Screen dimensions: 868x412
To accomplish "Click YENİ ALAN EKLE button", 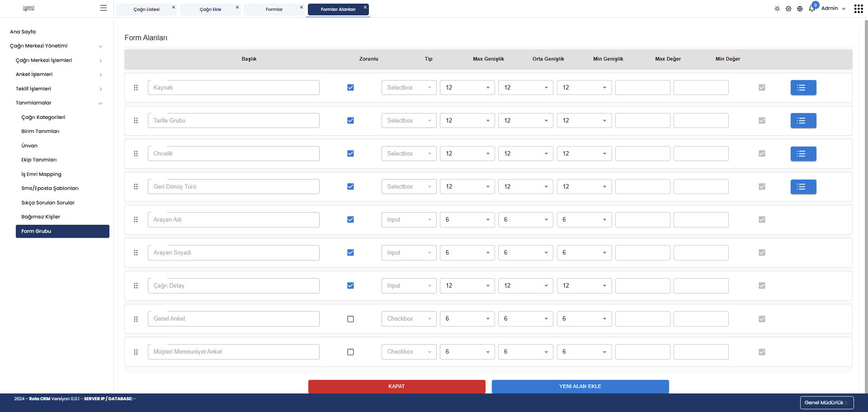I will click(580, 387).
